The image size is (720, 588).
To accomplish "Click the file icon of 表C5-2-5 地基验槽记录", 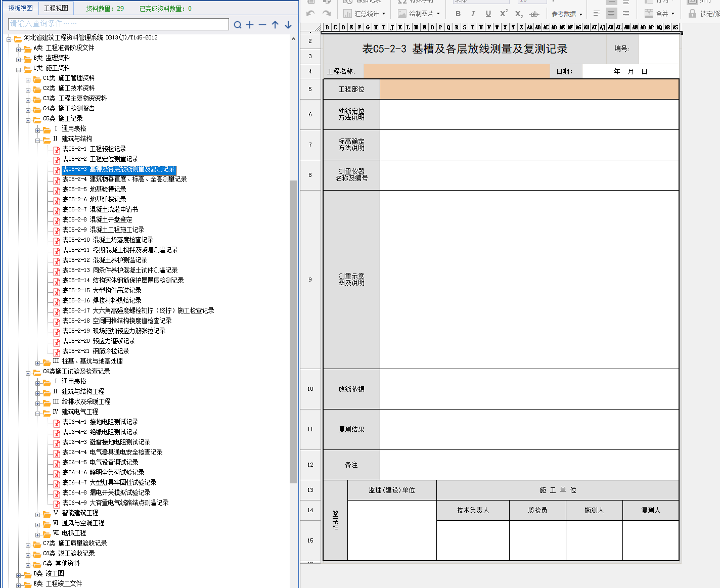I will click(57, 191).
